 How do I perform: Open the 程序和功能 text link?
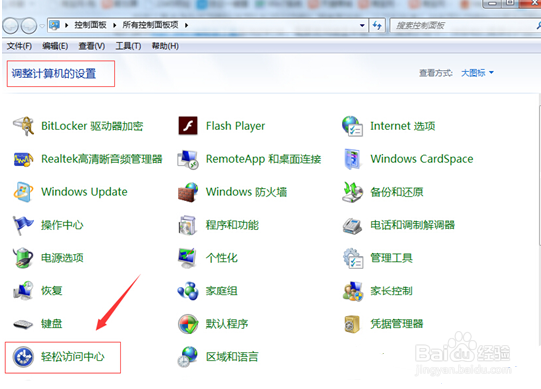232,225
